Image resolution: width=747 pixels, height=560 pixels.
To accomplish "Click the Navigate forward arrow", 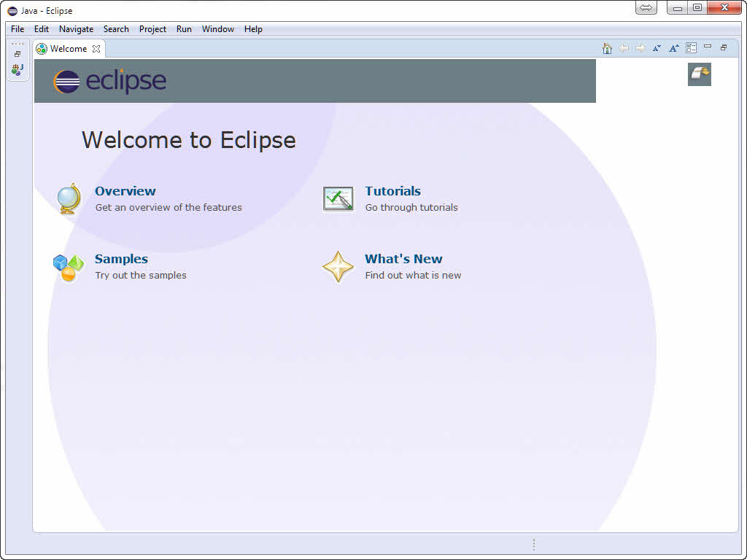I will tap(640, 48).
